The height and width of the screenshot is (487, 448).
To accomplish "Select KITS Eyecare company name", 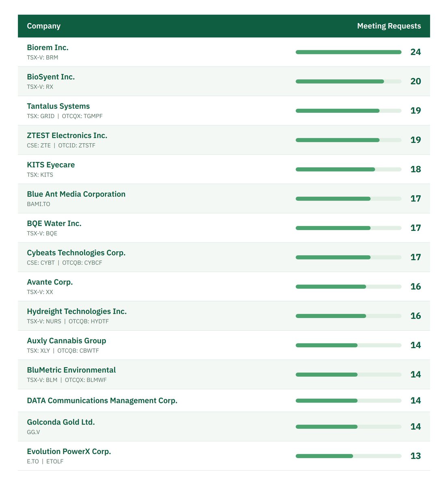I will click(51, 165).
